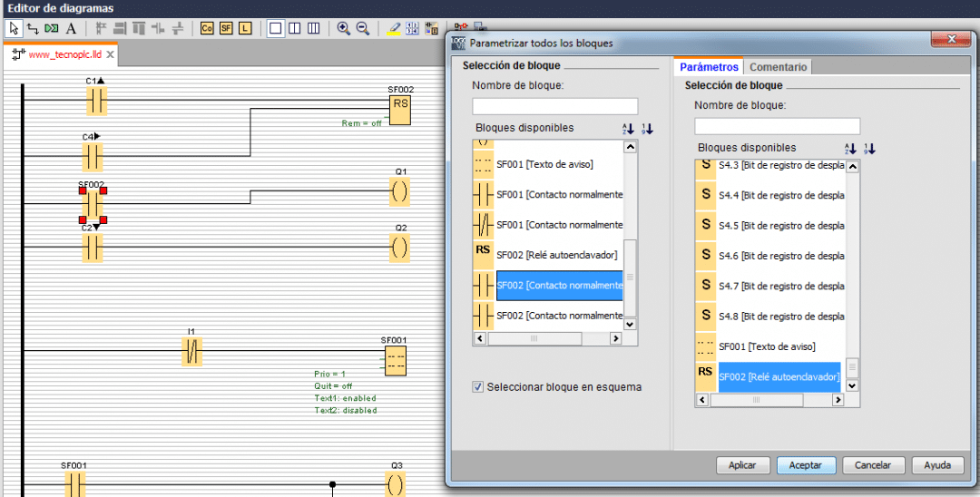Switch to two-pane split view
The width and height of the screenshot is (980, 497).
click(x=294, y=28)
